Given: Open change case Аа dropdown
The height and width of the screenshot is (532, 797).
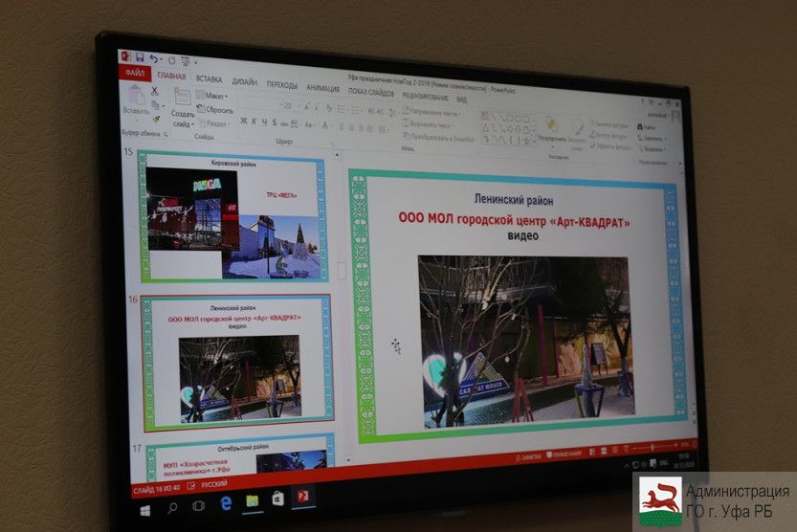Looking at the screenshot, I should click(310, 125).
